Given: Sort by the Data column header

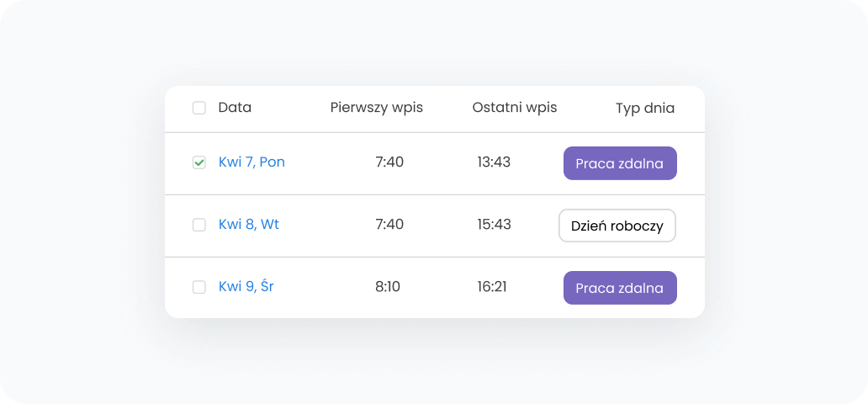Looking at the screenshot, I should (x=235, y=108).
